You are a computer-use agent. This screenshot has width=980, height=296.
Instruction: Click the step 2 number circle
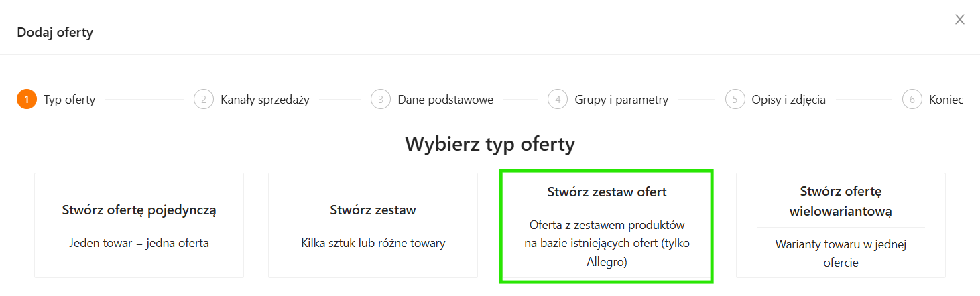coord(203,100)
